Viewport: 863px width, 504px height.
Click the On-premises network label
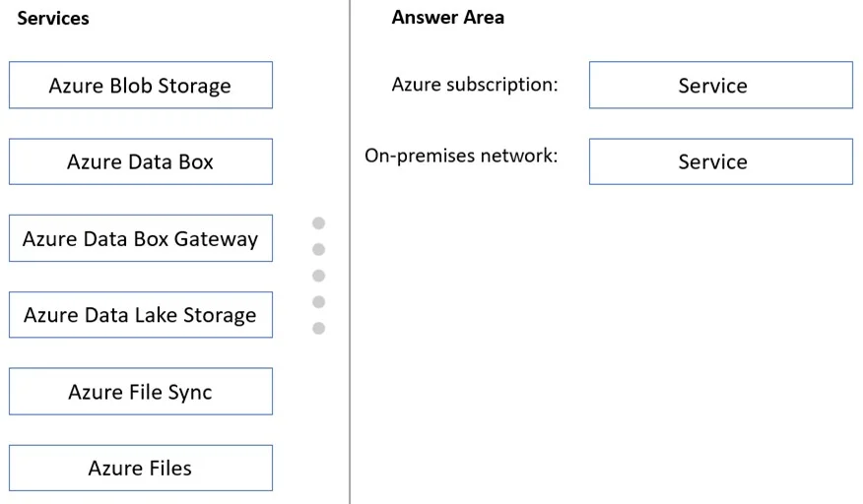click(x=461, y=156)
